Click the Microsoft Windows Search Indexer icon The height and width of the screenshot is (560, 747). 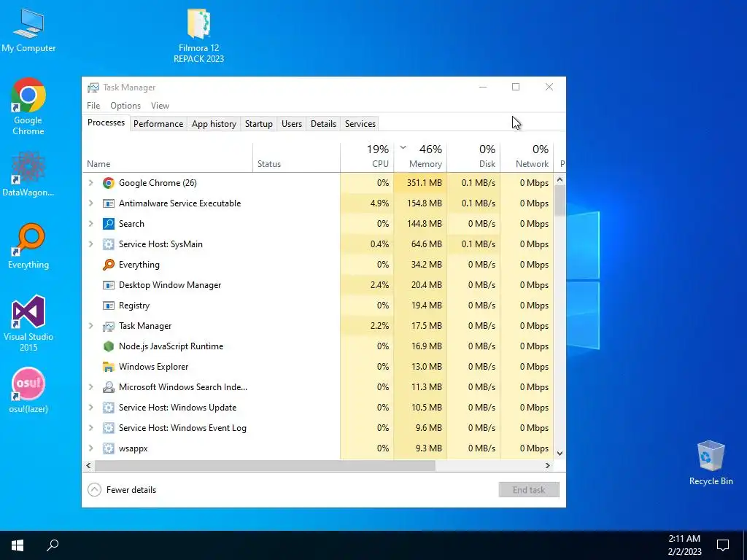click(x=109, y=387)
